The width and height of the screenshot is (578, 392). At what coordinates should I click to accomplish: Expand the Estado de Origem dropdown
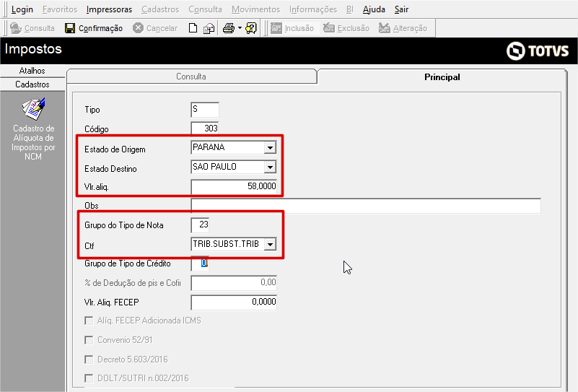[270, 148]
